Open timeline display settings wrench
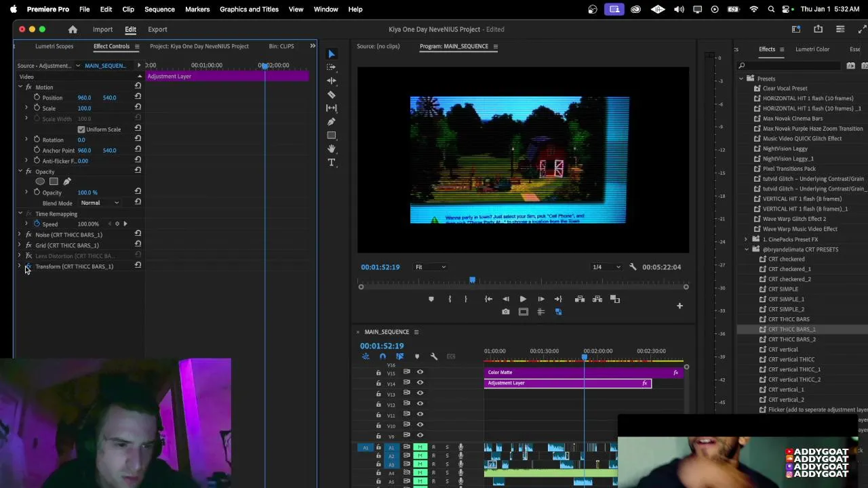 tap(434, 357)
